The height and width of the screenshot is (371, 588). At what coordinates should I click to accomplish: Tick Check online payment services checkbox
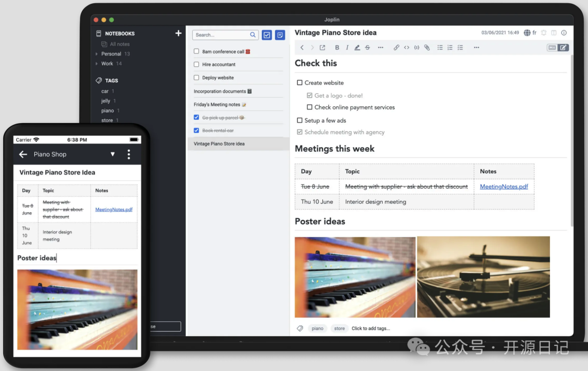coord(309,107)
